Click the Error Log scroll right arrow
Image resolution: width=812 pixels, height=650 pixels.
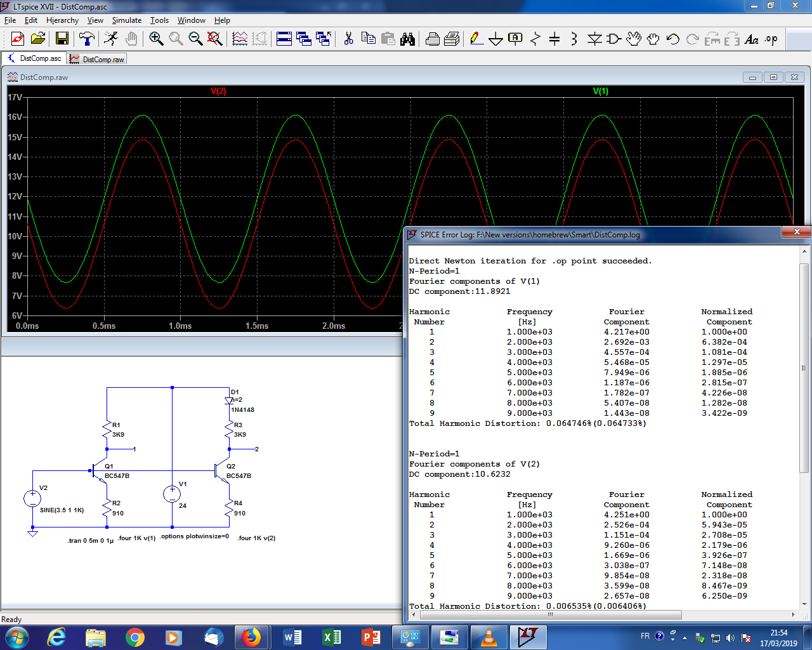793,614
